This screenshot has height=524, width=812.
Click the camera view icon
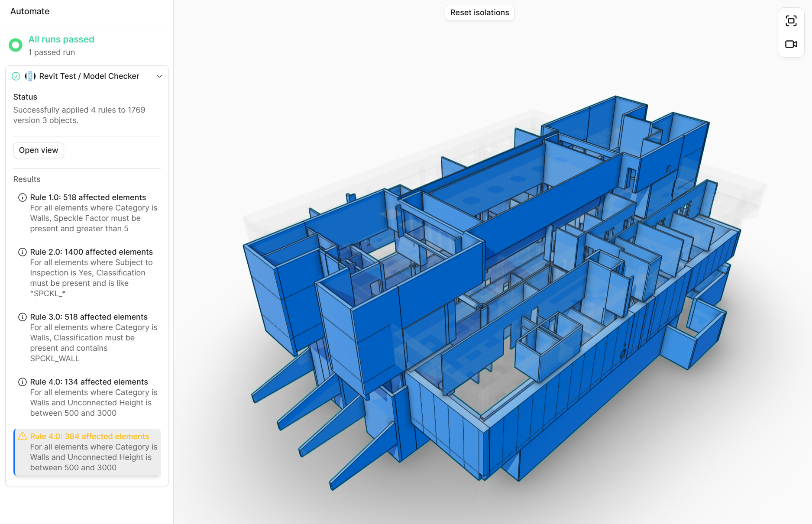coord(791,44)
